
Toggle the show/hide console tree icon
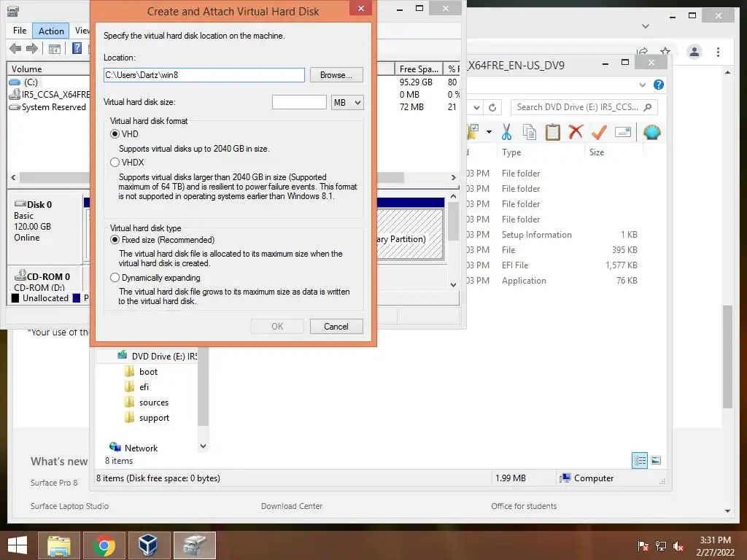(x=54, y=49)
